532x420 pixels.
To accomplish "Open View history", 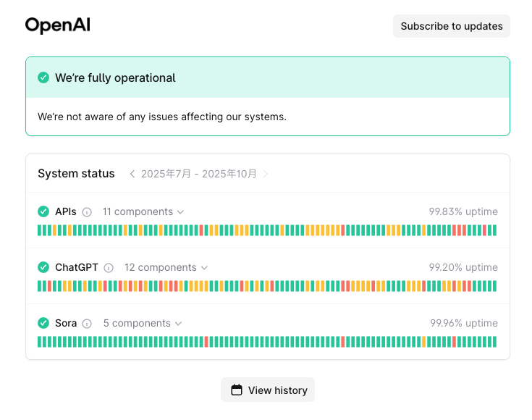I will 268,390.
